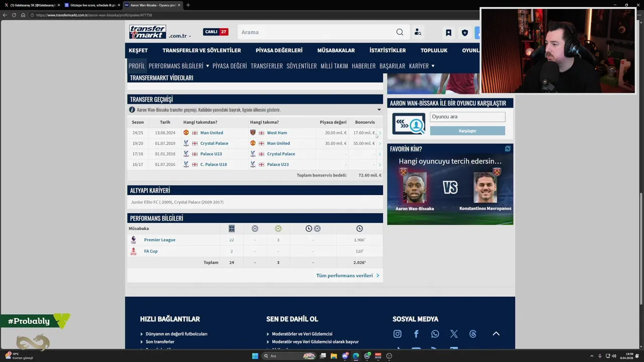
Task: Open the KEŞFET menu
Action: point(138,50)
